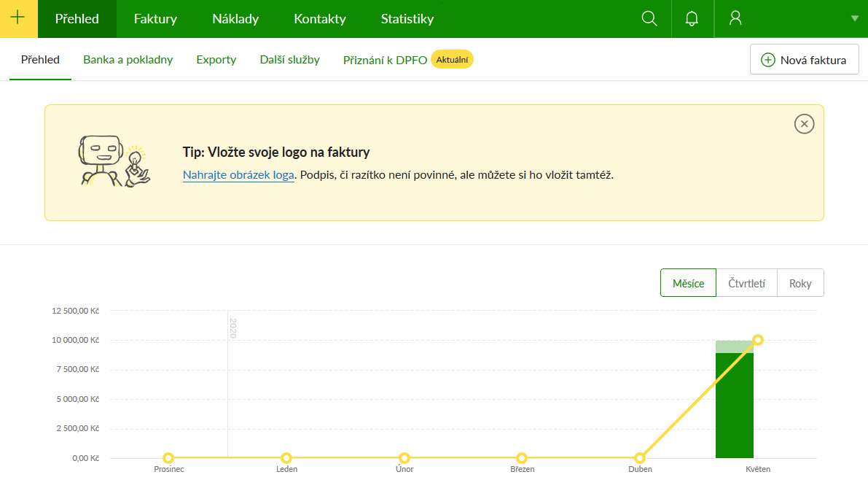Open search with the magnifier icon

coord(649,19)
